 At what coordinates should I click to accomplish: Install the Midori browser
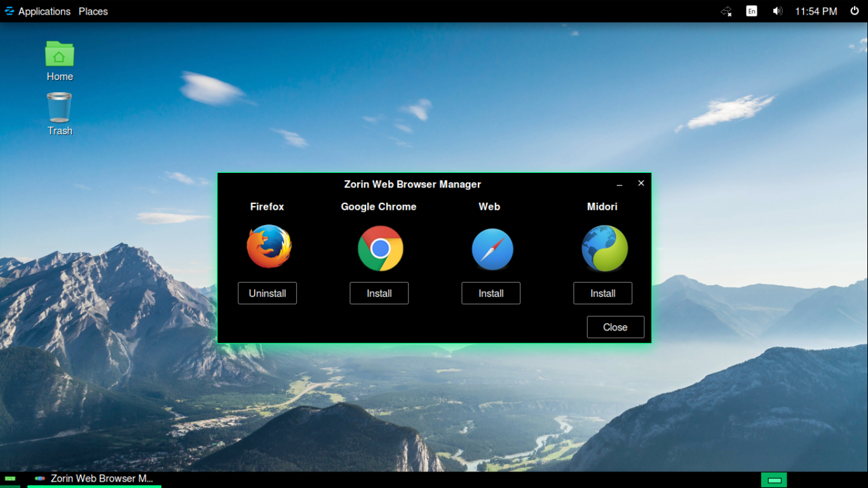tap(603, 294)
